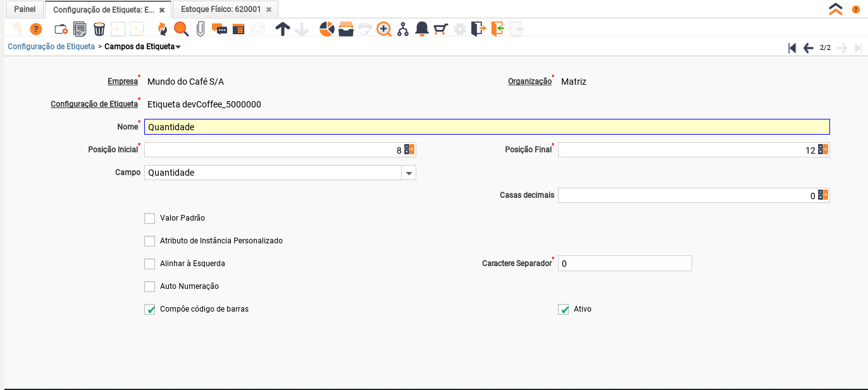Open calculator for Posição Final
868x390 pixels.
coord(822,150)
